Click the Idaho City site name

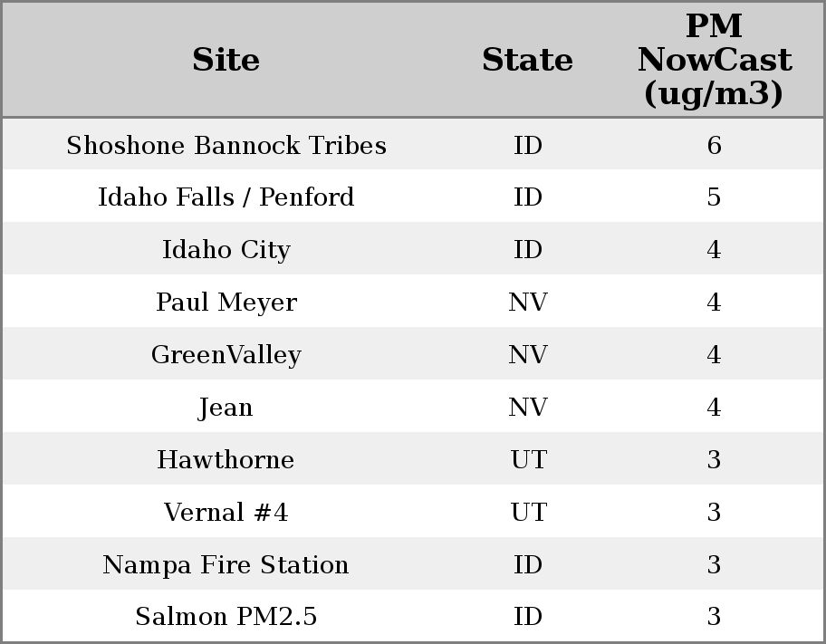click(x=226, y=250)
